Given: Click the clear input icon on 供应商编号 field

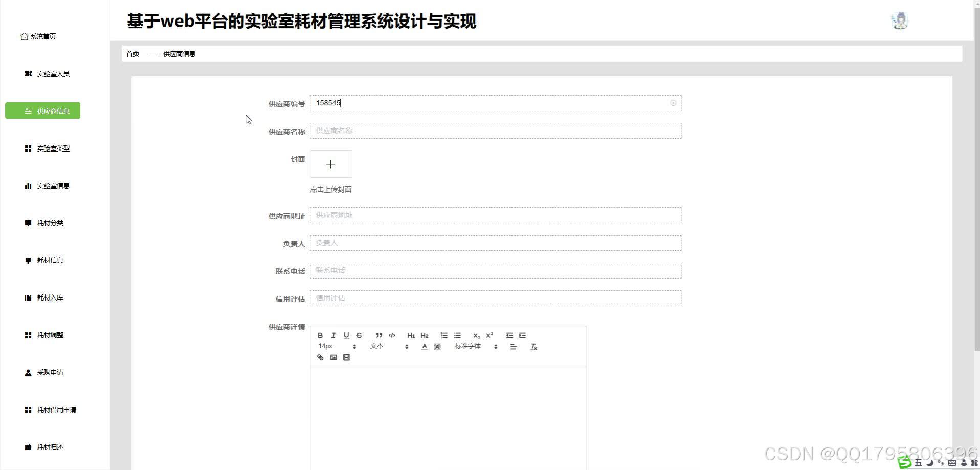Looking at the screenshot, I should [673, 103].
